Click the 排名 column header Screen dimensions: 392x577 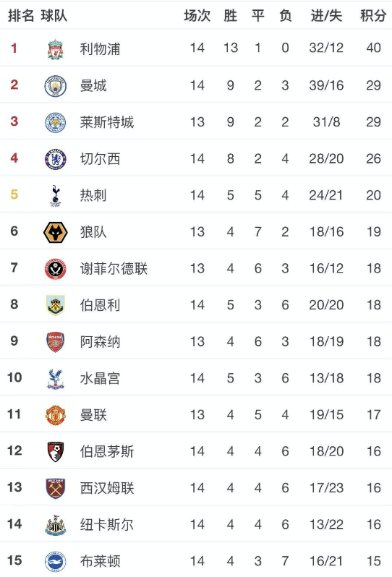(20, 16)
